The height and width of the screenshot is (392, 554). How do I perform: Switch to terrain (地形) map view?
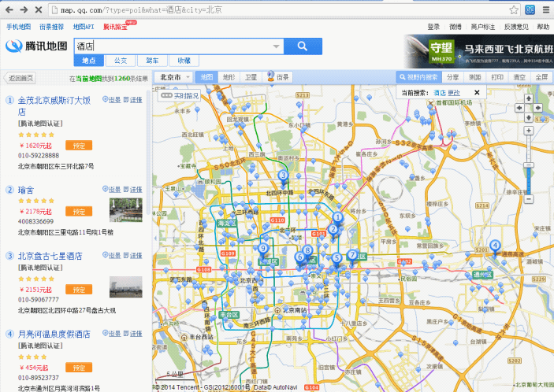pyautogui.click(x=229, y=77)
